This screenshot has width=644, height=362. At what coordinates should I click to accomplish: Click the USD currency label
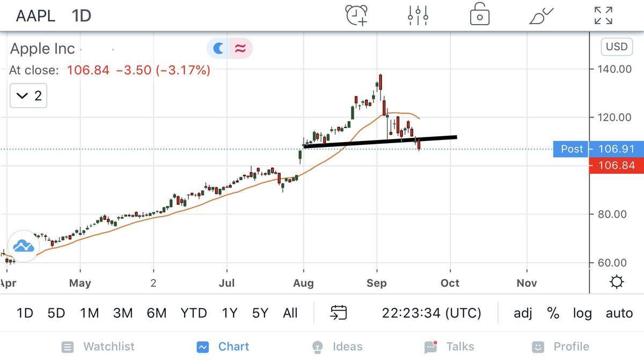[x=617, y=47]
